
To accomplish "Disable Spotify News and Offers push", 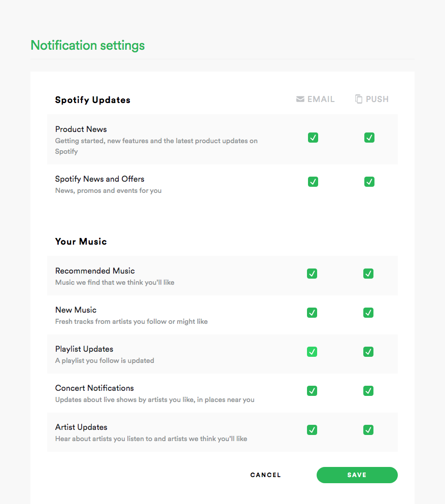I will (369, 182).
